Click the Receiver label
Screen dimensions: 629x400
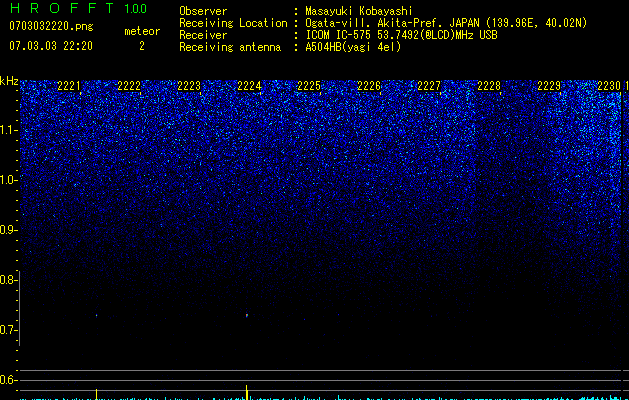pyautogui.click(x=203, y=35)
